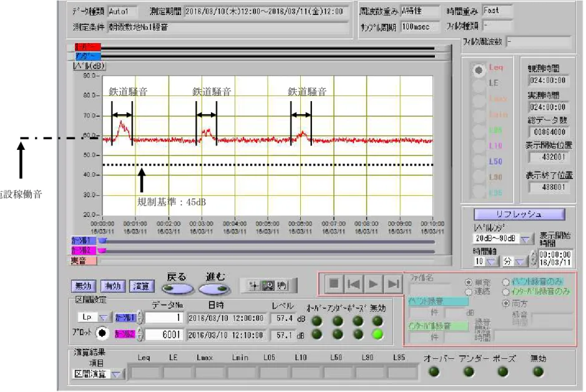Screen dimensions: 586x392
Task: Click the red オーバー status bar label
Action: [87, 47]
